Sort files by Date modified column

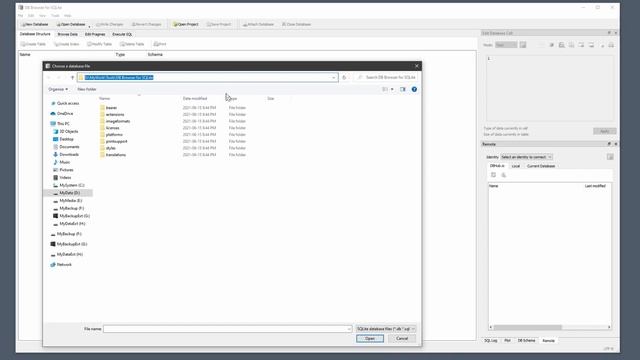(x=195, y=99)
